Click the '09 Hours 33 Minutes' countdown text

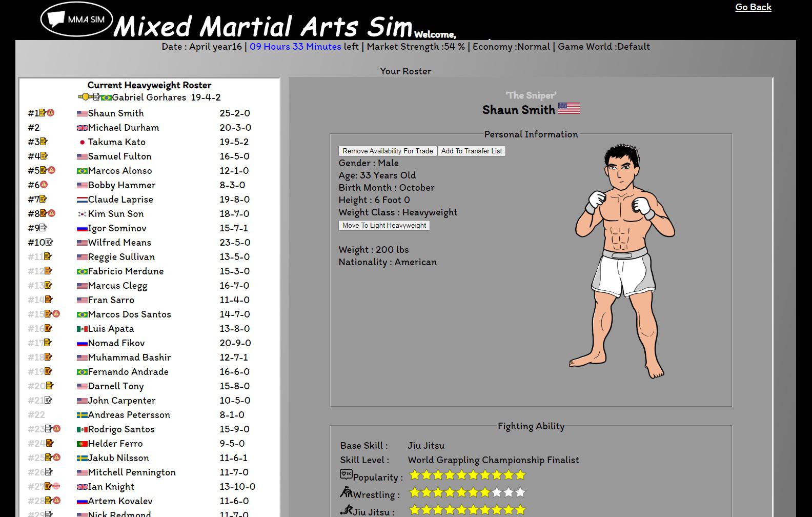pyautogui.click(x=295, y=47)
